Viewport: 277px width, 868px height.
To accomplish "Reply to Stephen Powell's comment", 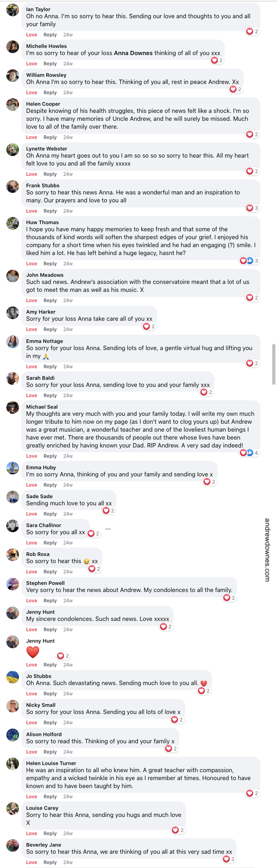I will (50, 600).
